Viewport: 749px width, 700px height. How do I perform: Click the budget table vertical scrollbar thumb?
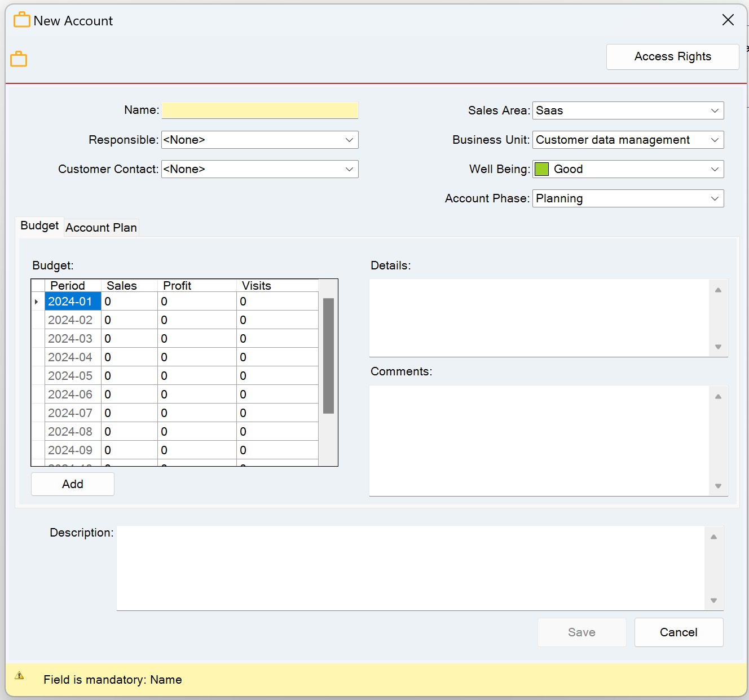tap(329, 356)
